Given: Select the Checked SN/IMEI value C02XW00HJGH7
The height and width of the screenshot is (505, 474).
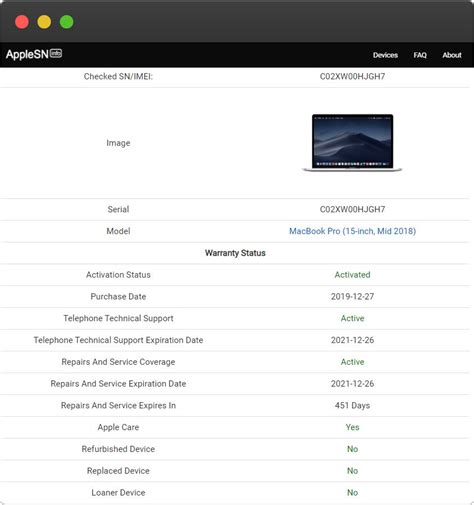Looking at the screenshot, I should [352, 77].
